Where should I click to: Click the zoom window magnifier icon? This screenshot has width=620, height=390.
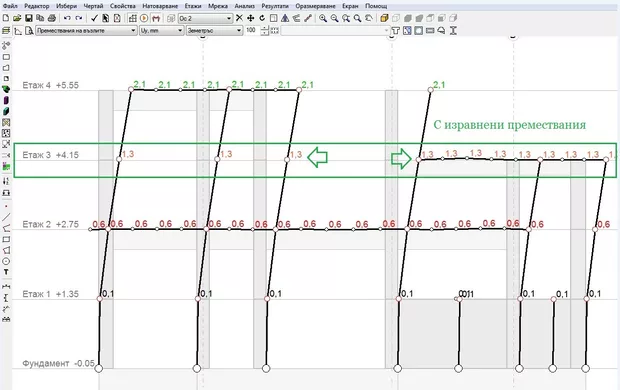click(346, 18)
